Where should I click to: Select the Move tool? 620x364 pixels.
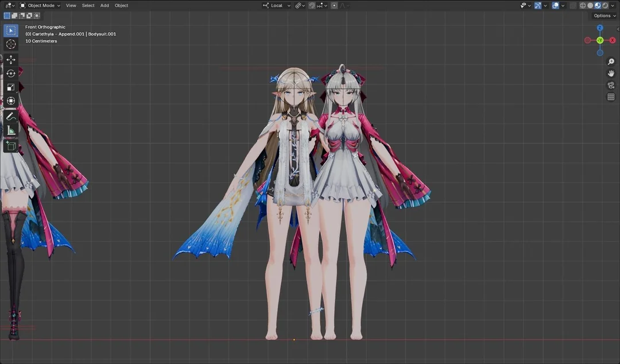click(x=11, y=60)
